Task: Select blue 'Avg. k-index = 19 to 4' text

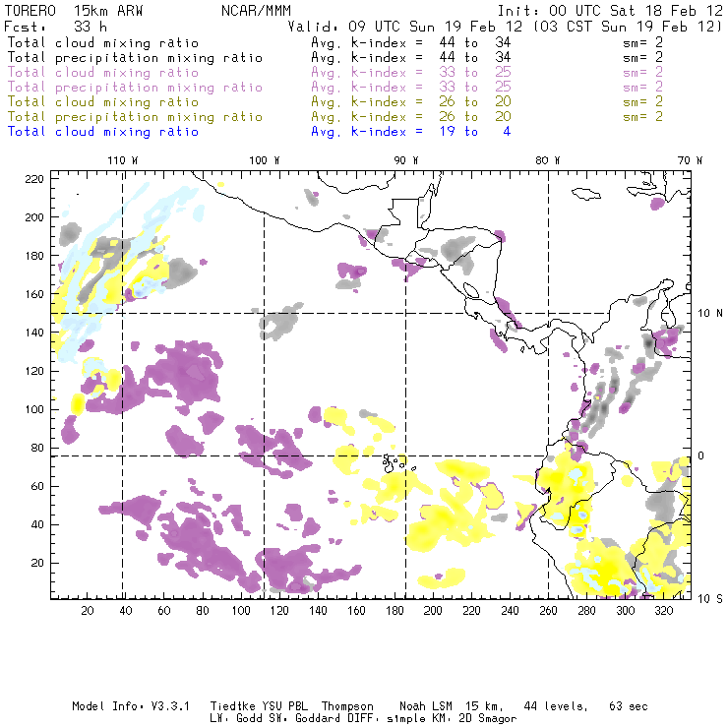Action: coord(411,132)
